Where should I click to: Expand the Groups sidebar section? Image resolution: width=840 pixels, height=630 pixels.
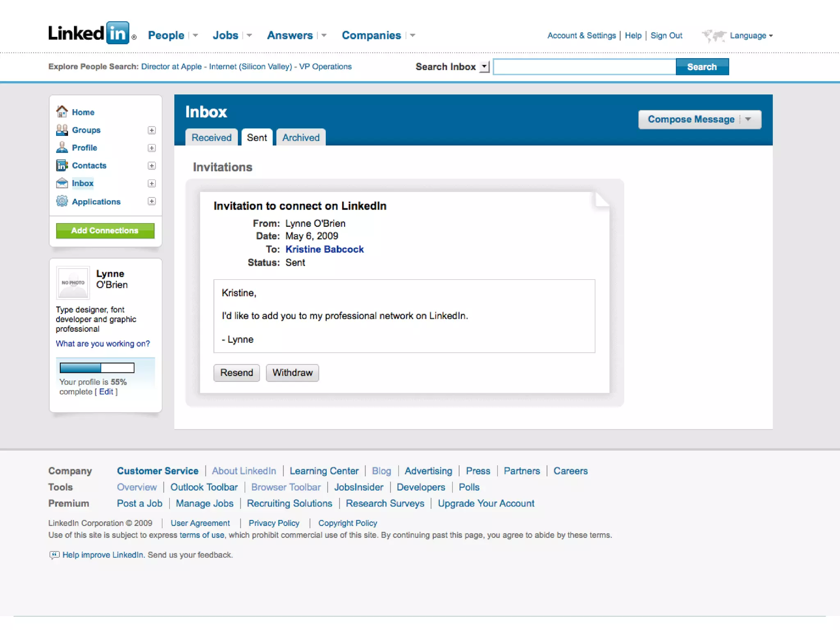[152, 130]
